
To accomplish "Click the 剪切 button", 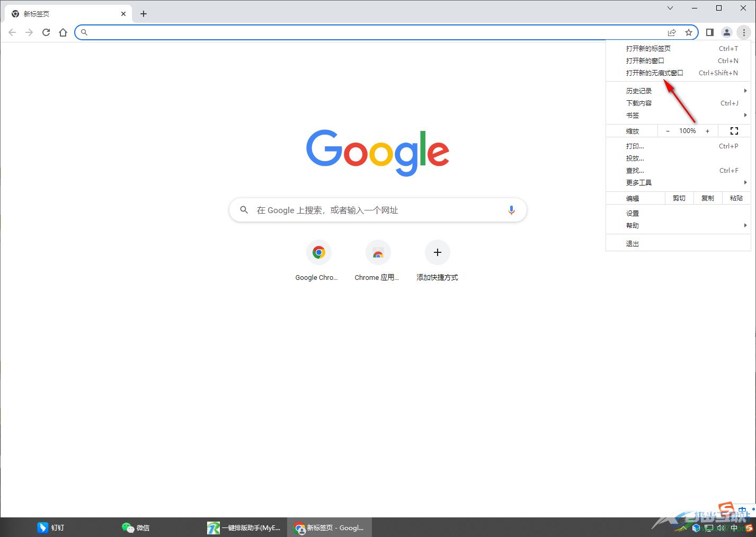I will click(x=679, y=198).
